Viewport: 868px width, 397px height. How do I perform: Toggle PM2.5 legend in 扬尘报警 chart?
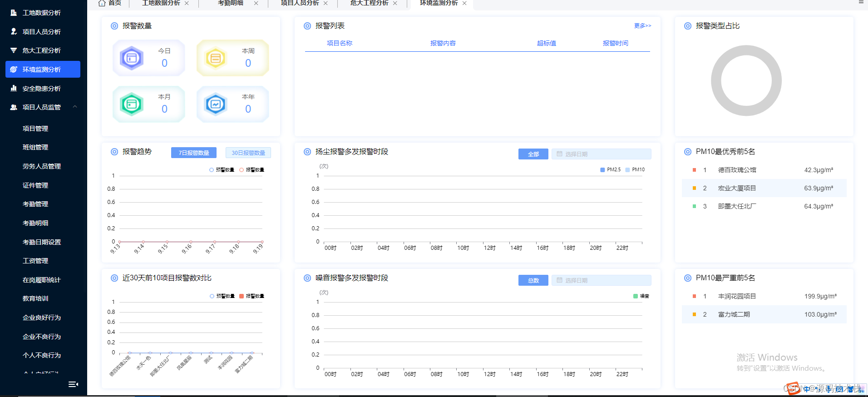[610, 169]
